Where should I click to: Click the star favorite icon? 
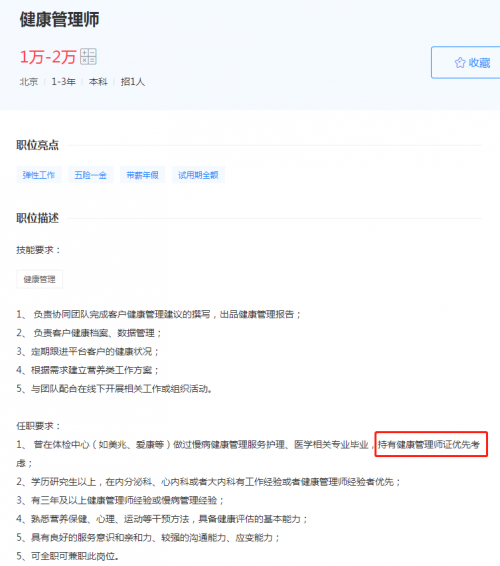pos(460,63)
